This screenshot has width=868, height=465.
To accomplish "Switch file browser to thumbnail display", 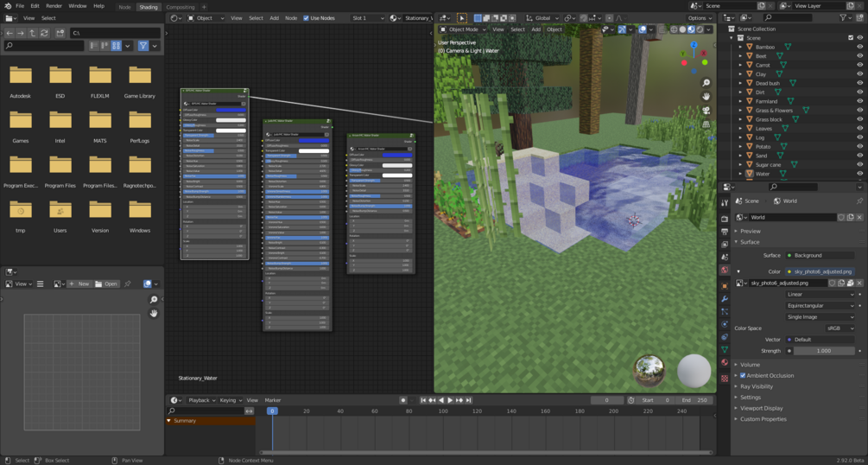I will (117, 46).
